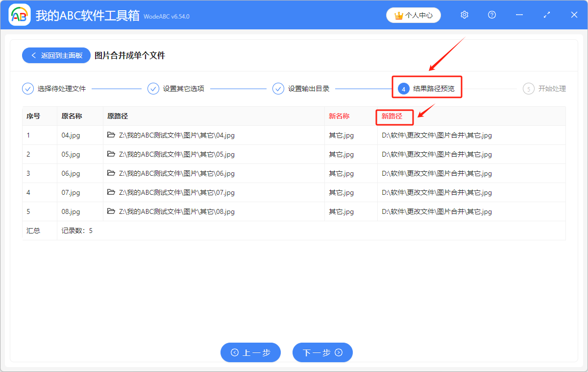Click the help question mark icon
Image resolution: width=588 pixels, height=372 pixels.
coord(492,15)
